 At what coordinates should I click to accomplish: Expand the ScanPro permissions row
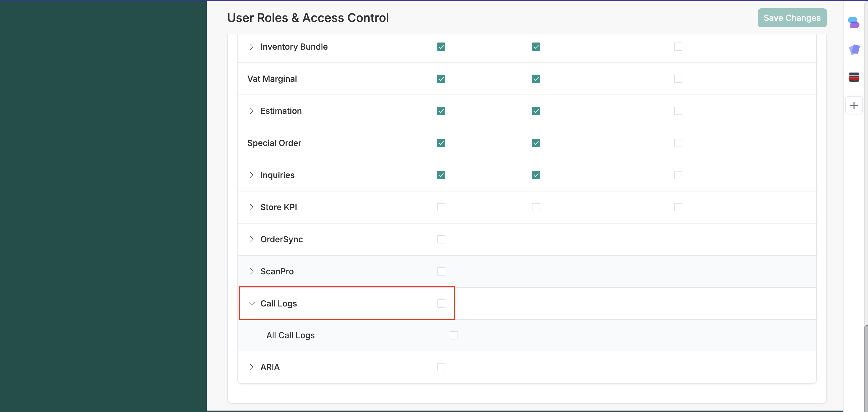(251, 271)
